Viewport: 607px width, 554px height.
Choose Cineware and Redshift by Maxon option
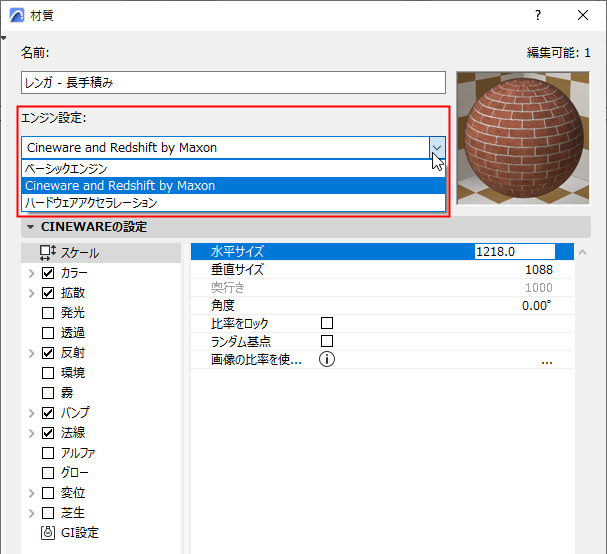233,185
